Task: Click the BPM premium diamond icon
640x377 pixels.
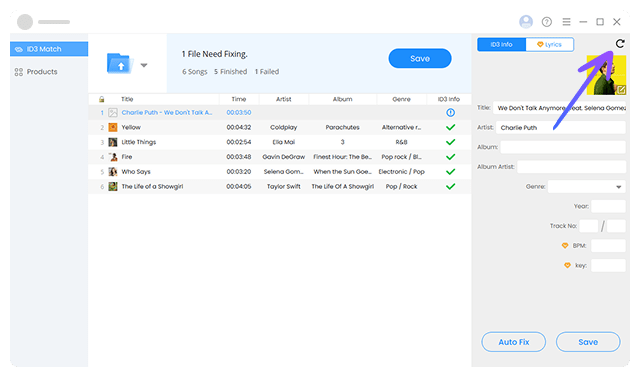Action: [565, 246]
